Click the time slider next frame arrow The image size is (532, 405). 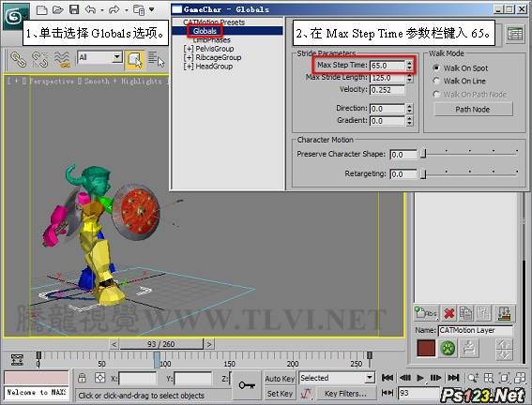(209, 344)
